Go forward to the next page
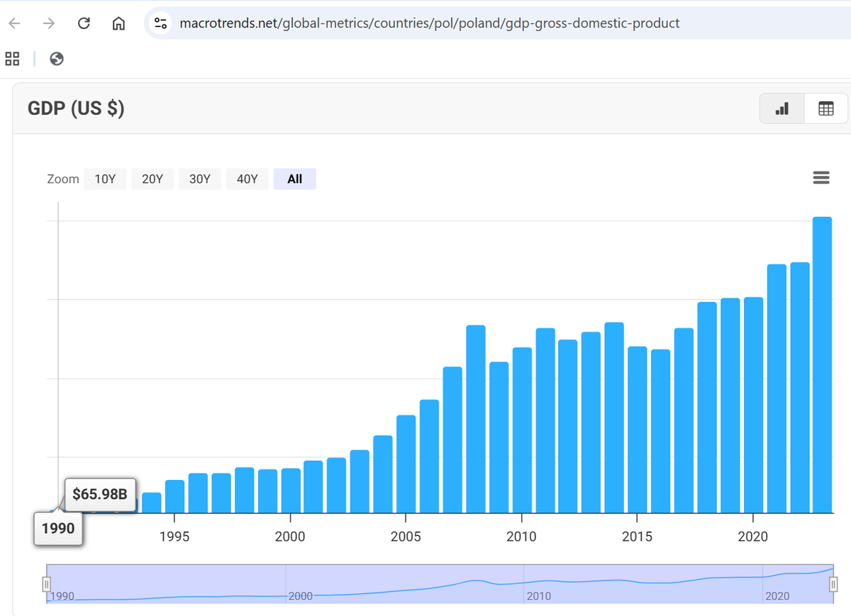The height and width of the screenshot is (616, 851). tap(49, 23)
